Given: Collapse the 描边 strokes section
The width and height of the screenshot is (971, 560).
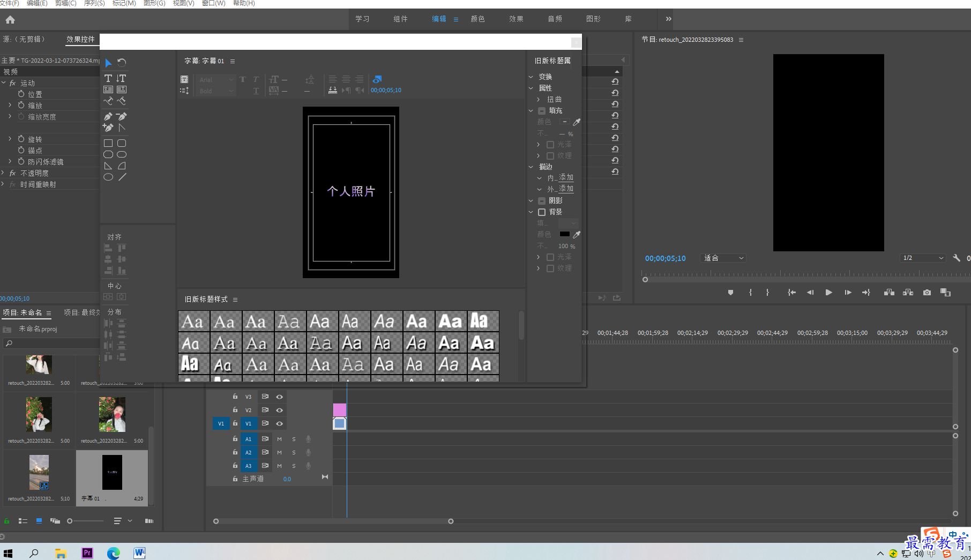Looking at the screenshot, I should tap(531, 167).
